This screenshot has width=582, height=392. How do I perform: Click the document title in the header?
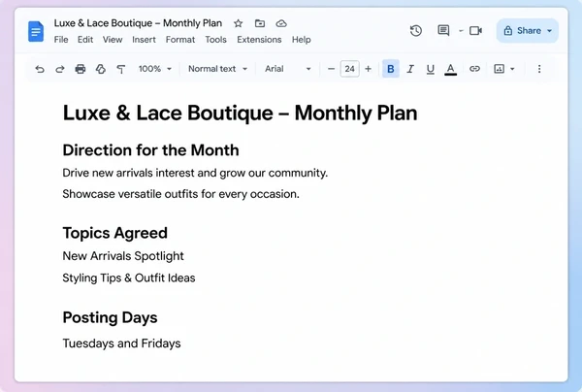138,23
